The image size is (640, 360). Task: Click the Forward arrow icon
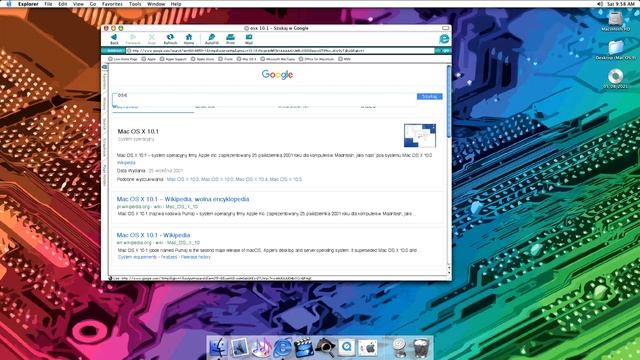[133, 39]
